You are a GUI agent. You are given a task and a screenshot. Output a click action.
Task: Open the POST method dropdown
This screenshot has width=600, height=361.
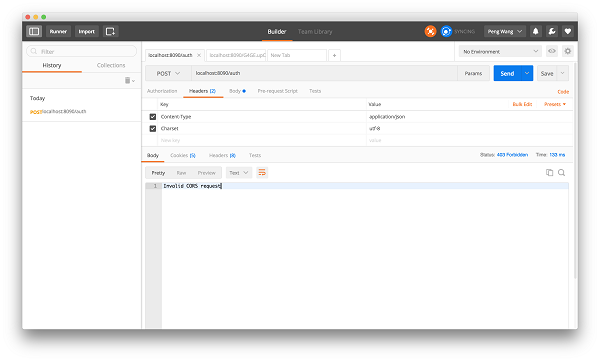click(x=168, y=74)
